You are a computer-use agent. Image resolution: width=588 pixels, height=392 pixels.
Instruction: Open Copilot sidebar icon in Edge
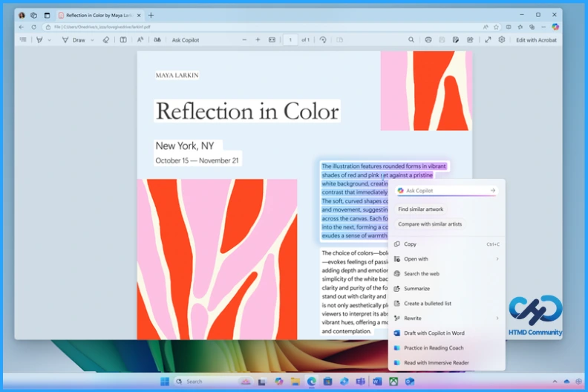coord(555,27)
